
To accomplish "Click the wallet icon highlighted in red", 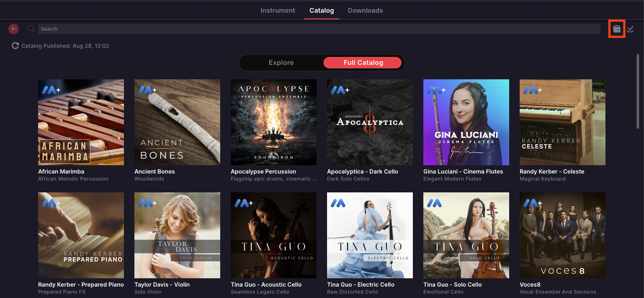I will 617,29.
